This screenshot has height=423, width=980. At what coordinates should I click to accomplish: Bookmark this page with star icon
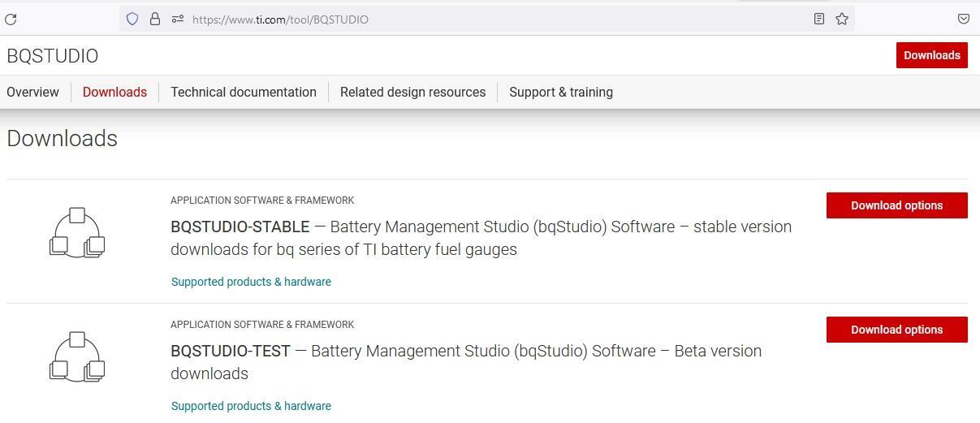(842, 19)
